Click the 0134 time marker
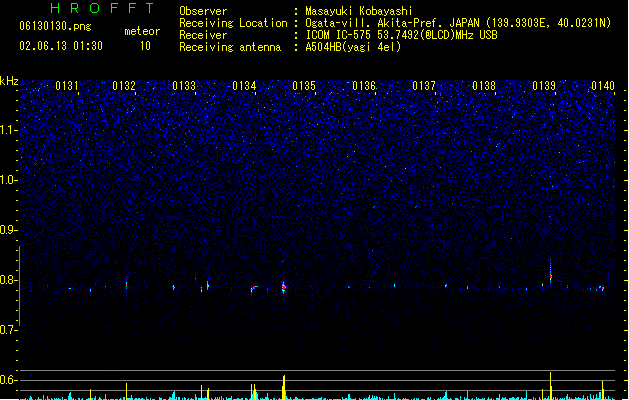The image size is (629, 400). 244,86
